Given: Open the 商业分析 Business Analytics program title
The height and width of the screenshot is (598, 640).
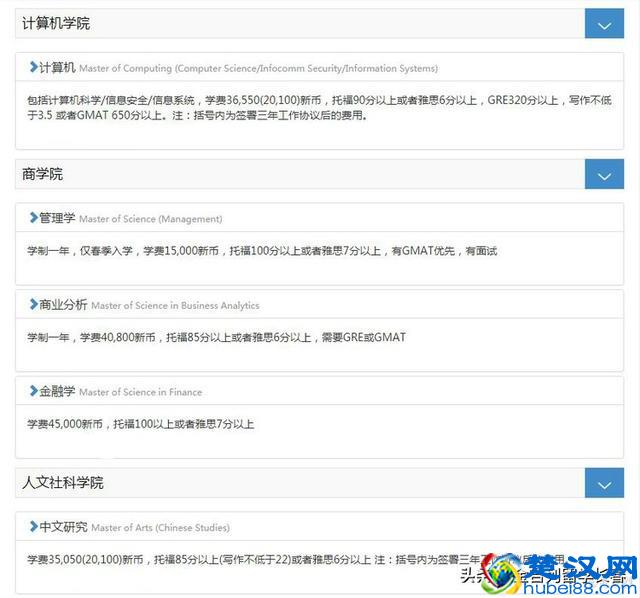Looking at the screenshot, I should (149, 305).
